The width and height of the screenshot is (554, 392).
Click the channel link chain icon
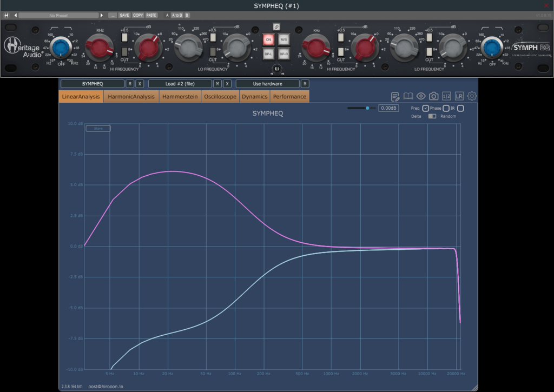point(276,27)
